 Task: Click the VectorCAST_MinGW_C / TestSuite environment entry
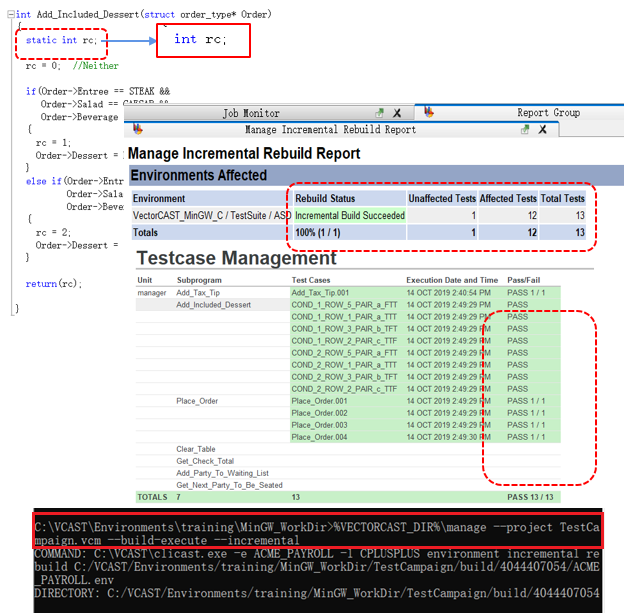coord(210,215)
